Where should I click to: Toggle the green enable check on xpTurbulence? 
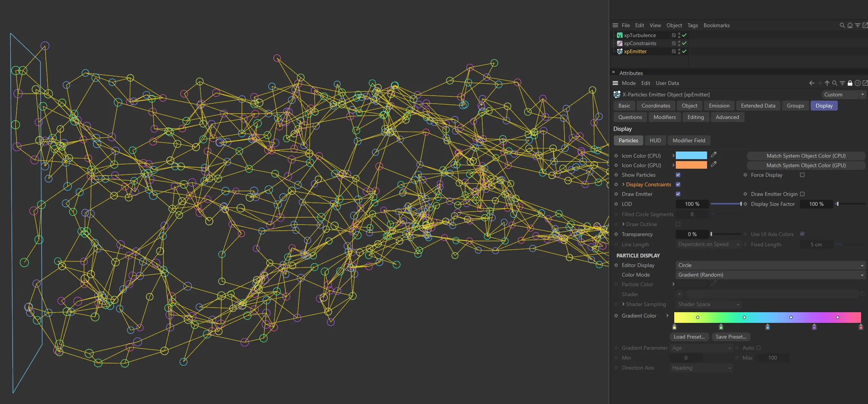click(x=684, y=35)
